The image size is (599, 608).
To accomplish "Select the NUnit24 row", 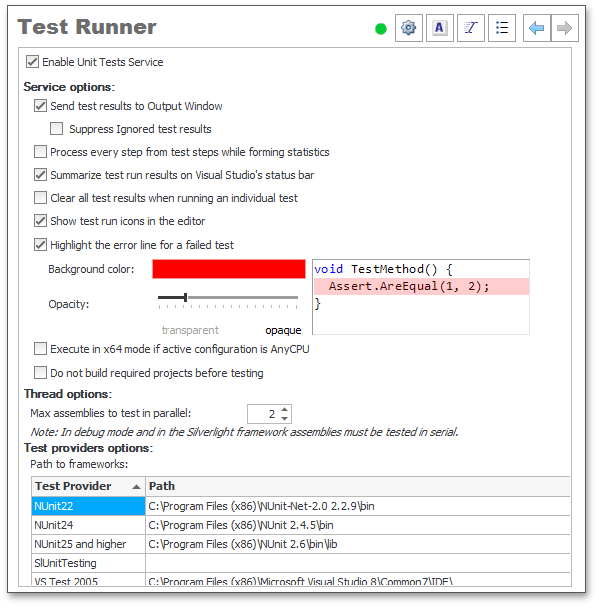I will [300, 525].
